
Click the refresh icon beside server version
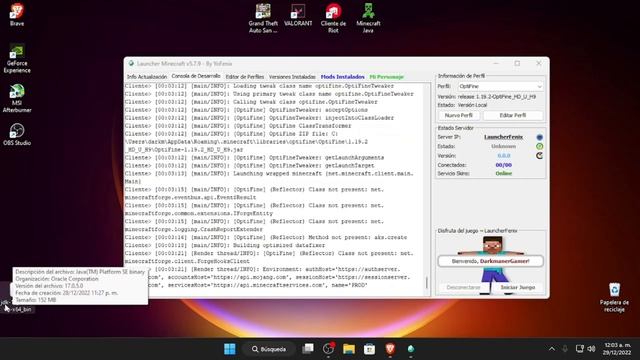[x=540, y=156]
